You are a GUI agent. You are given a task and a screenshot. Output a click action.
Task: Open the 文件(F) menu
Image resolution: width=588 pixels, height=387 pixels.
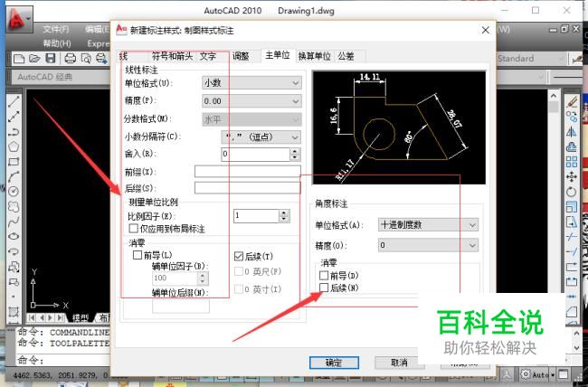click(x=55, y=29)
